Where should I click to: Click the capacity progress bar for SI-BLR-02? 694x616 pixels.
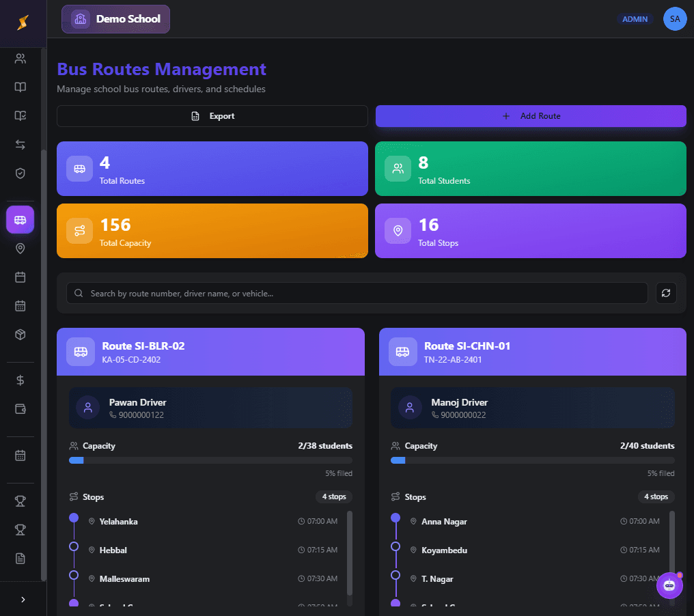(x=210, y=460)
